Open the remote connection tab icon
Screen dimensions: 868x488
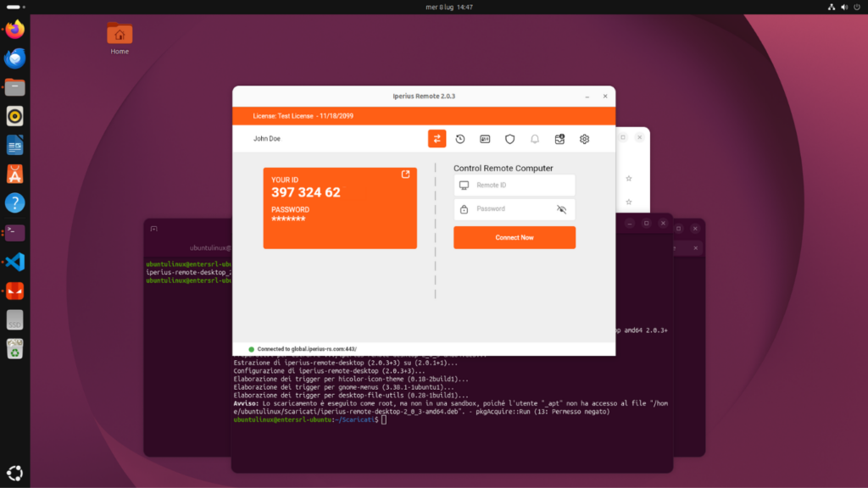[437, 139]
